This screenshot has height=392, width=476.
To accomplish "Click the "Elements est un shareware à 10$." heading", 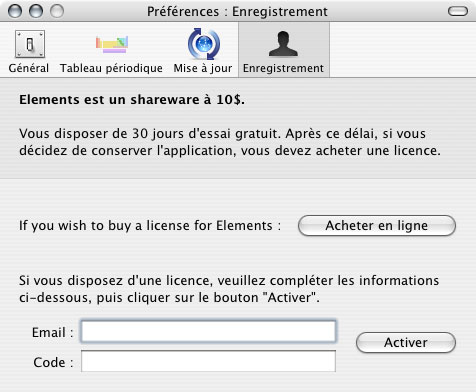I will 132,100.
